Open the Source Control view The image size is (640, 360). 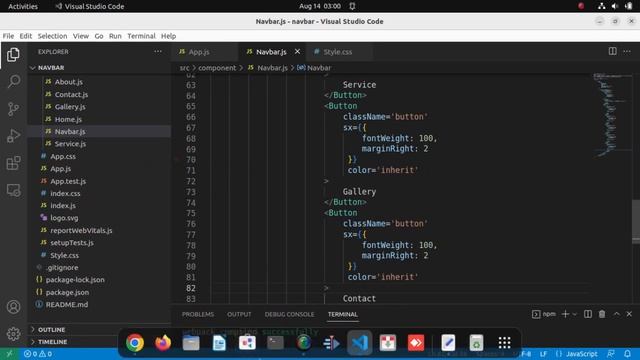[x=13, y=109]
